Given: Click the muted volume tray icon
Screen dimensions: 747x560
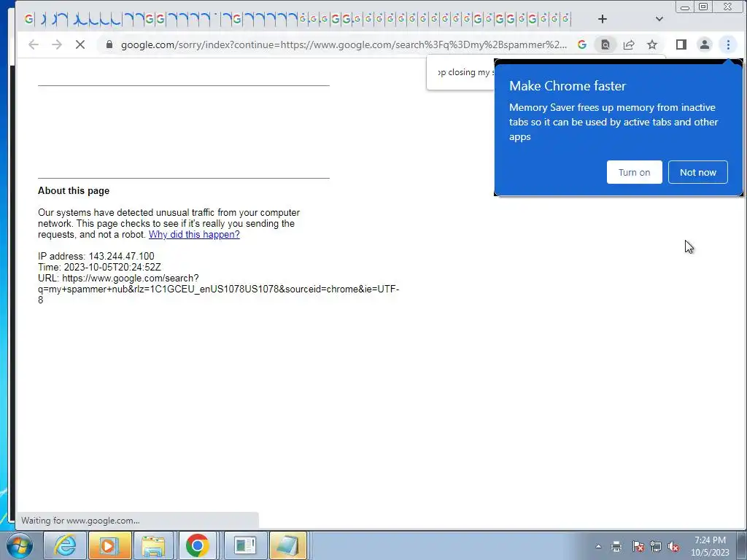Looking at the screenshot, I should click(673, 547).
